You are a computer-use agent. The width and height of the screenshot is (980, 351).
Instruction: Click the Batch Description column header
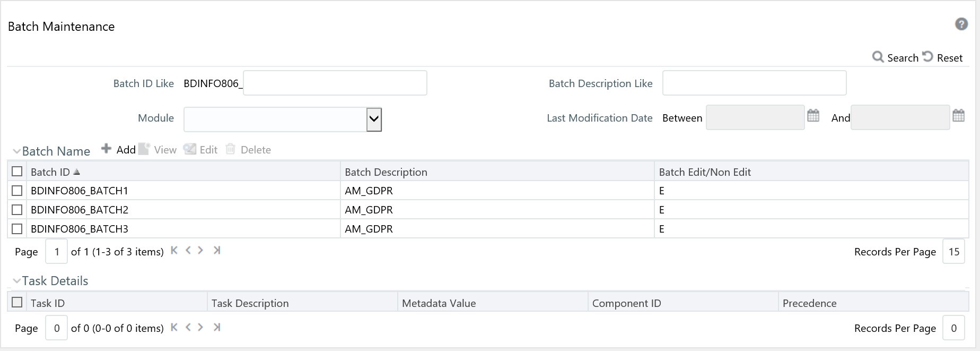pyautogui.click(x=386, y=172)
